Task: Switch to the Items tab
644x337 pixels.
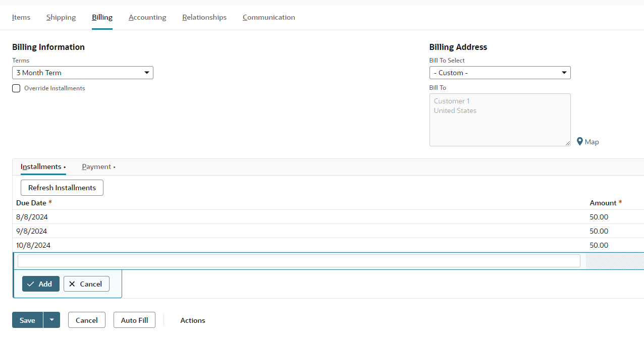Action: 21,17
